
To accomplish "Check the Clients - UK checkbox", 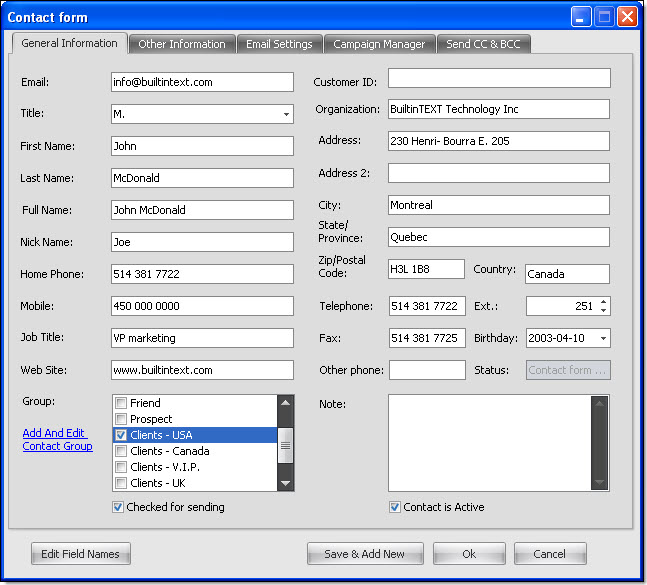I will pyautogui.click(x=121, y=483).
